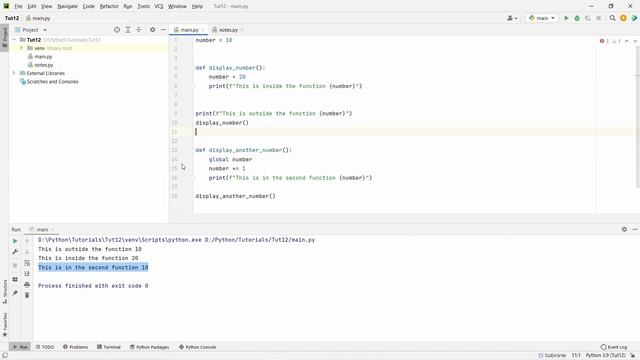The width and height of the screenshot is (640, 360).
Task: Select the main.py editor tab
Action: pyautogui.click(x=189, y=30)
